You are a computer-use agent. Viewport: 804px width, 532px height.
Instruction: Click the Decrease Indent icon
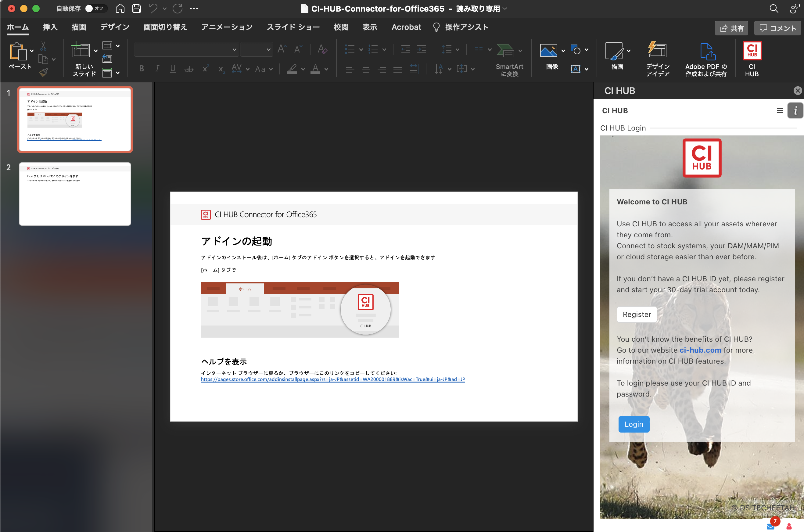click(x=405, y=49)
